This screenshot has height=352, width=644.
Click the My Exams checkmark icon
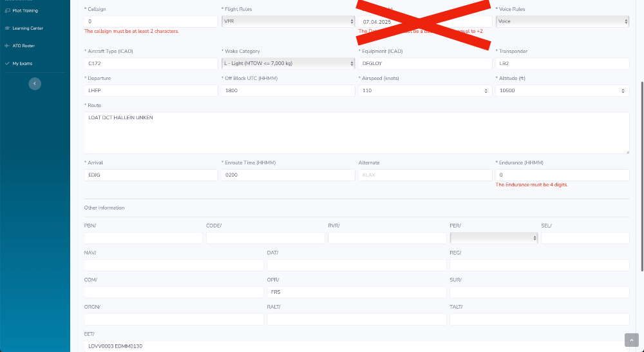7,64
